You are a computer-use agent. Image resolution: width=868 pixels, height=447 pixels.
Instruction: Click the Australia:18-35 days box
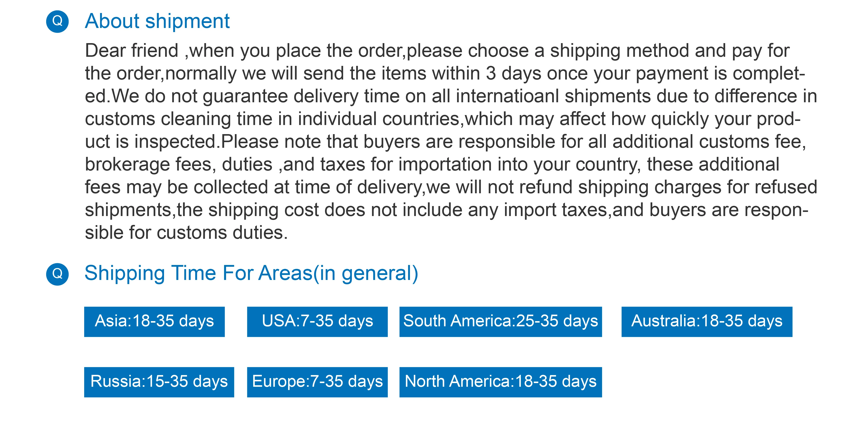pyautogui.click(x=707, y=322)
